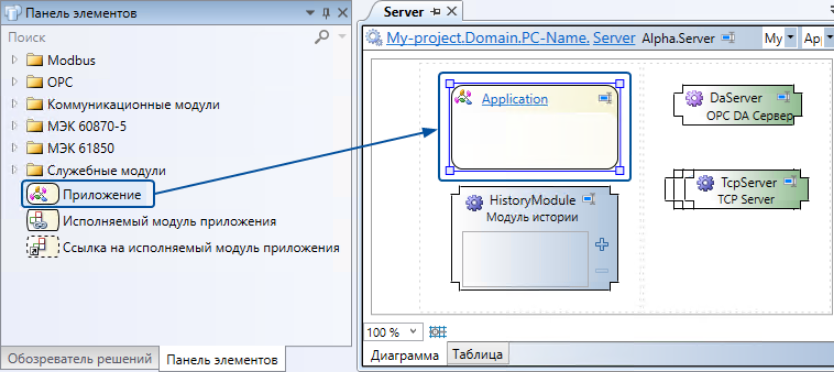Expand the МЭК 60870-5 folder
This screenshot has height=372, width=834.
[14, 126]
